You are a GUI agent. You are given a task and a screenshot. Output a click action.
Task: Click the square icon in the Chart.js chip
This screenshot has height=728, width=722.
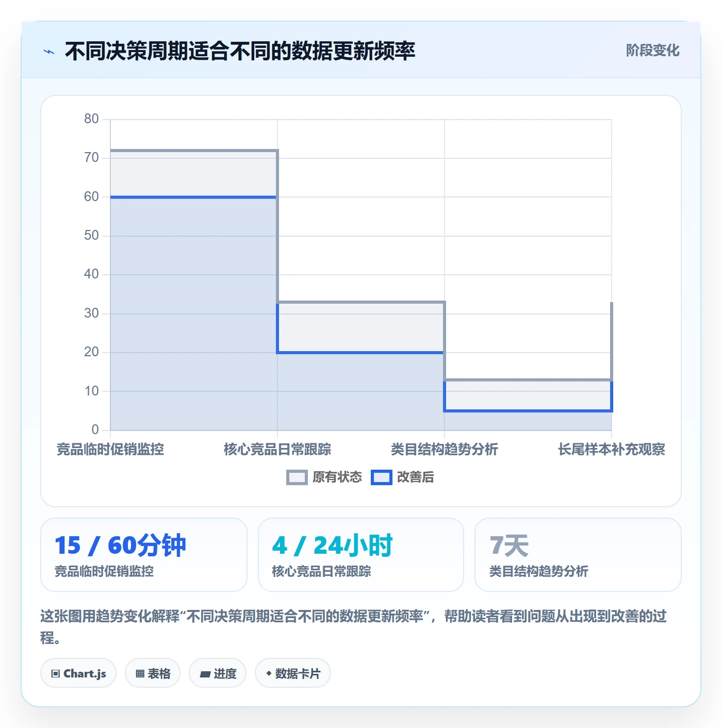(x=56, y=674)
